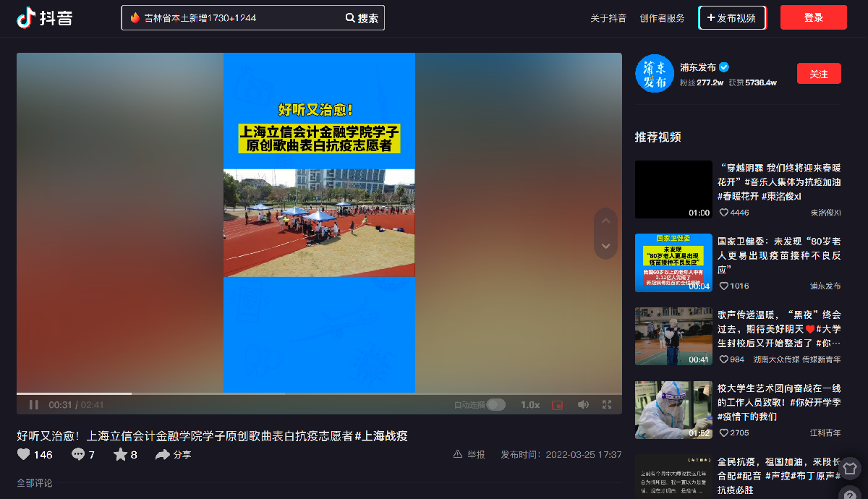868x499 pixels.
Task: Enter fullscreen video mode
Action: point(608,405)
